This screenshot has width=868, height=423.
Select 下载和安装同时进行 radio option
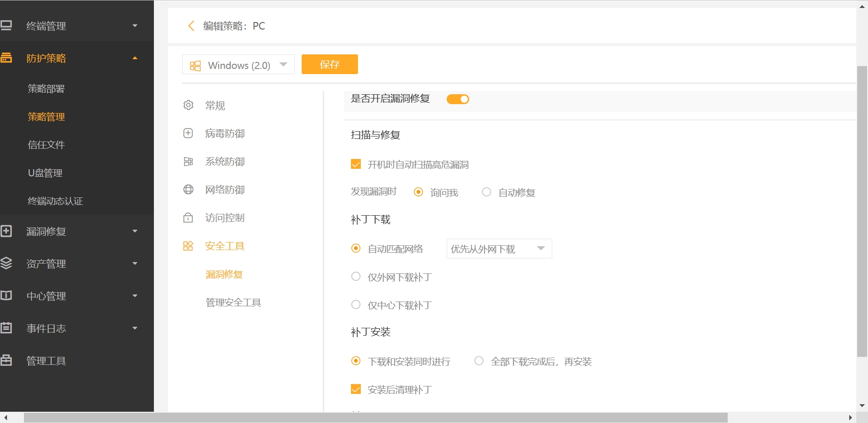356,361
